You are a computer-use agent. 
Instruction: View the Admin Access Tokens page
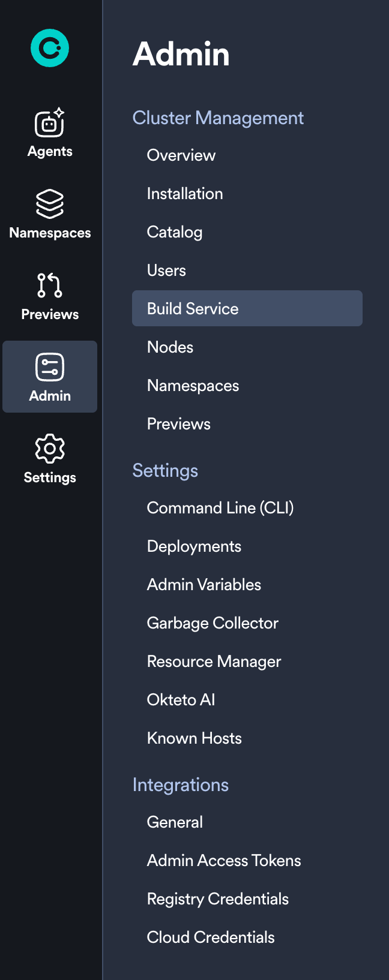click(224, 860)
